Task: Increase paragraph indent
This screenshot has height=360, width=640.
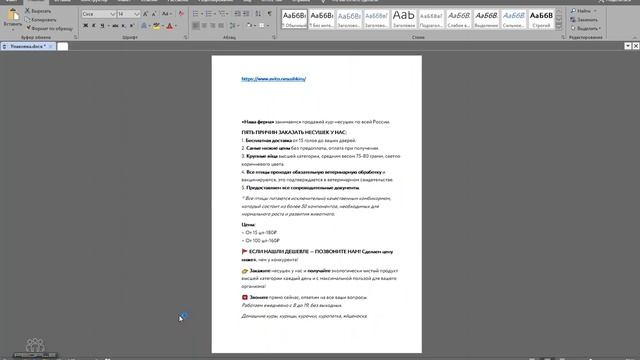Action: (x=246, y=14)
